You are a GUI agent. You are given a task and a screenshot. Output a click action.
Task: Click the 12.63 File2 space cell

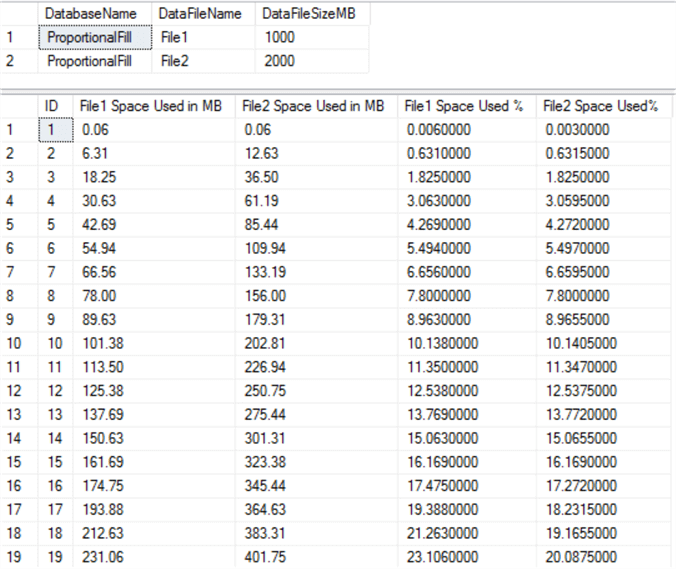click(316, 153)
